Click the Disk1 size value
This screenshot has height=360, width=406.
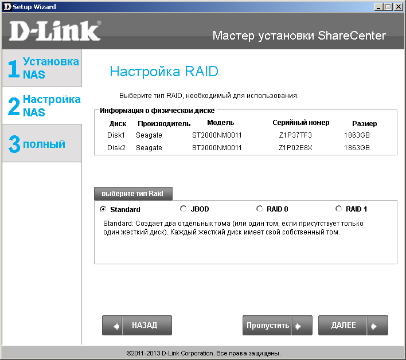tap(357, 135)
